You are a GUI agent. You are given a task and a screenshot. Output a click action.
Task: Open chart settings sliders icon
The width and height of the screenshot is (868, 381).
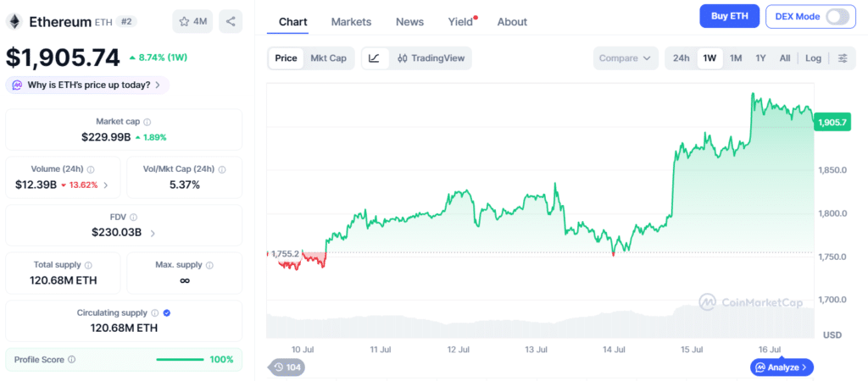843,58
